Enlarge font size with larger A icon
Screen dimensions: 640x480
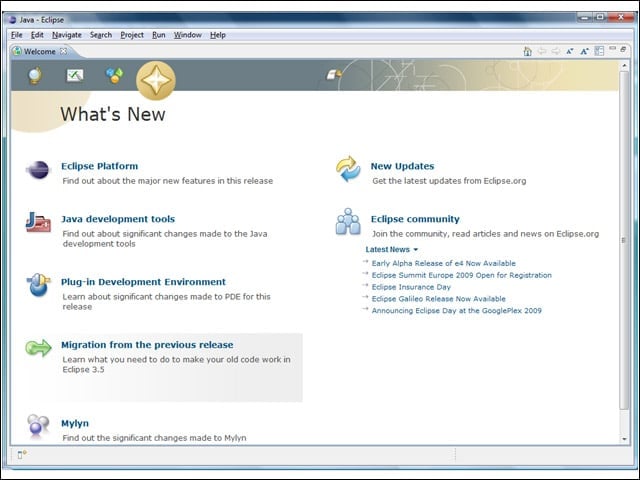tap(584, 51)
